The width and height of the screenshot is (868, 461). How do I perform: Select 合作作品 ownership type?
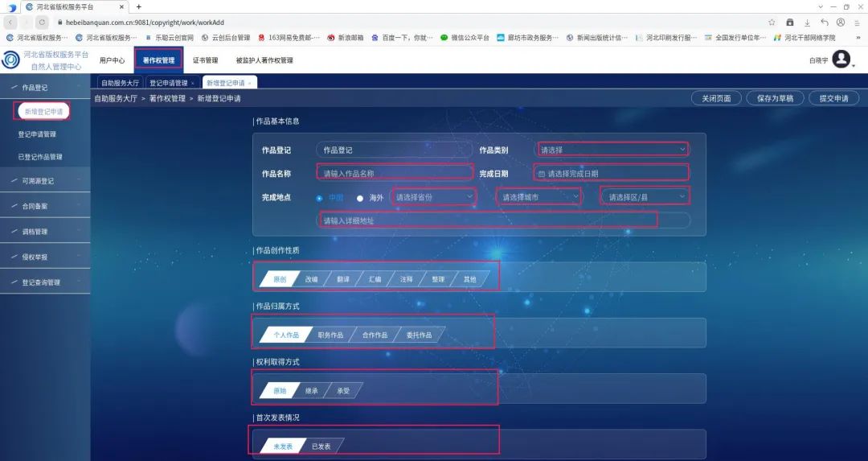point(375,335)
